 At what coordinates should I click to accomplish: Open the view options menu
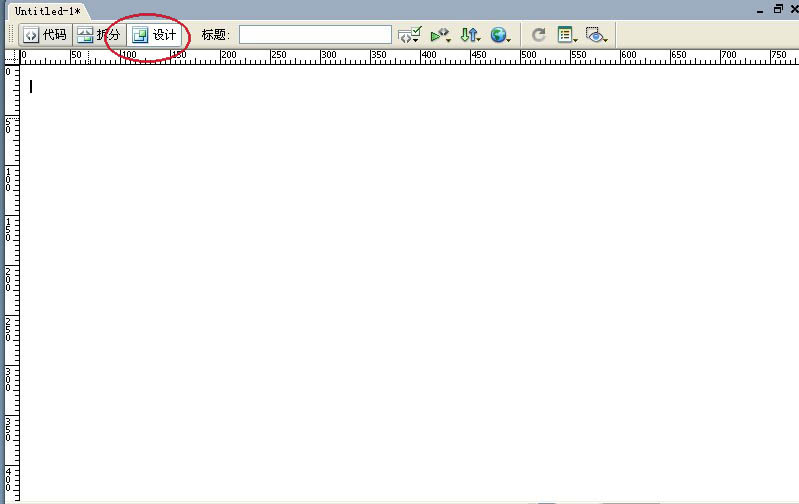click(567, 35)
